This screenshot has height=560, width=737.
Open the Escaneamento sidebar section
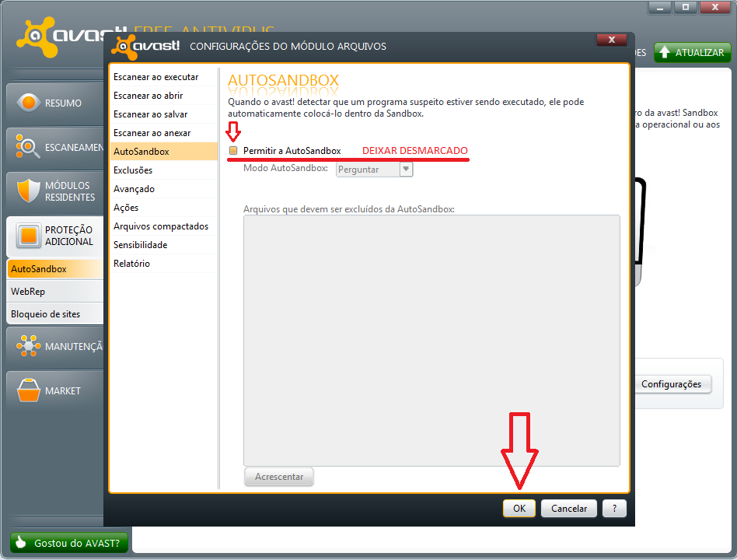[x=55, y=147]
